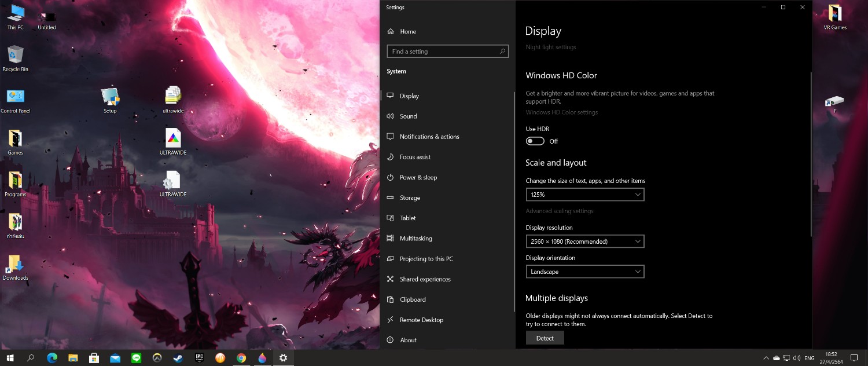868x366 pixels.
Task: Open Windows HD Color settings link
Action: pos(562,112)
